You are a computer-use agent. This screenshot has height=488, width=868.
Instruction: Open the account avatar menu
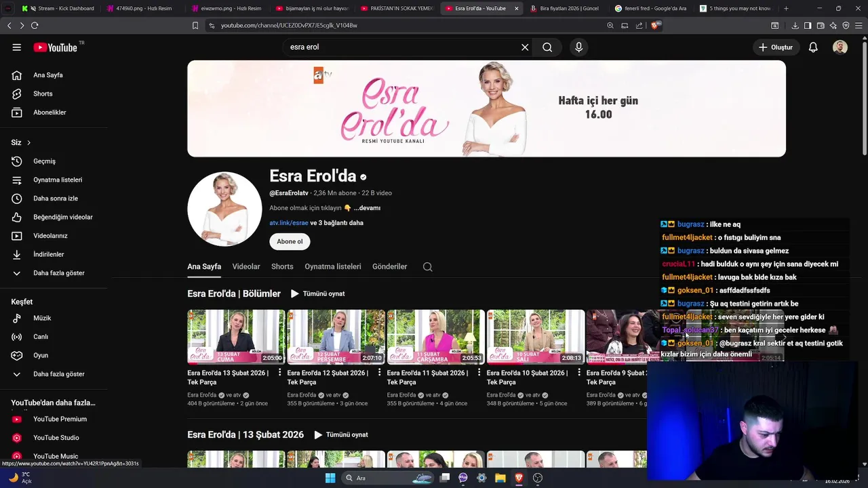click(x=840, y=47)
